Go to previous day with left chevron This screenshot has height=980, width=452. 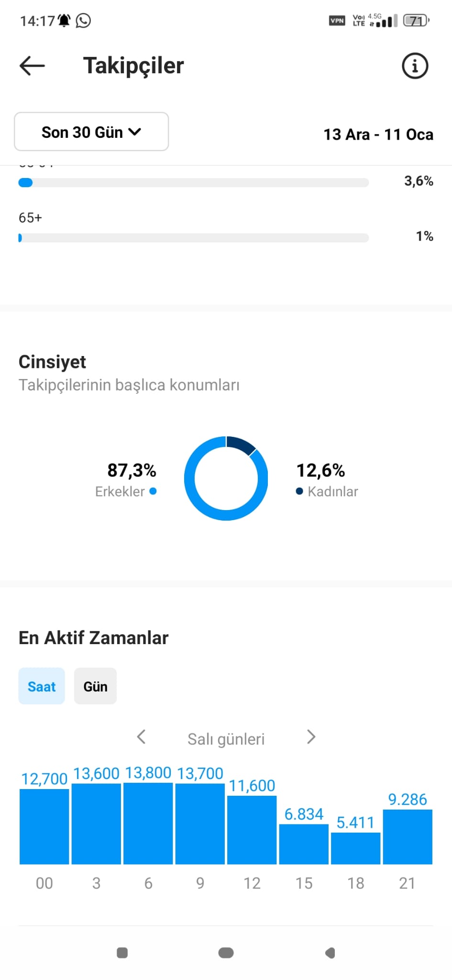[141, 737]
